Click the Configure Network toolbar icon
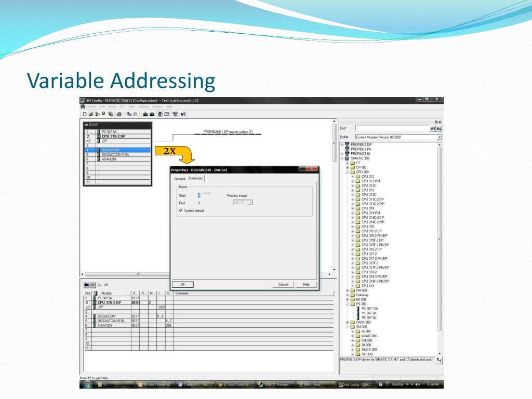The width and height of the screenshot is (532, 399). tap(175, 114)
